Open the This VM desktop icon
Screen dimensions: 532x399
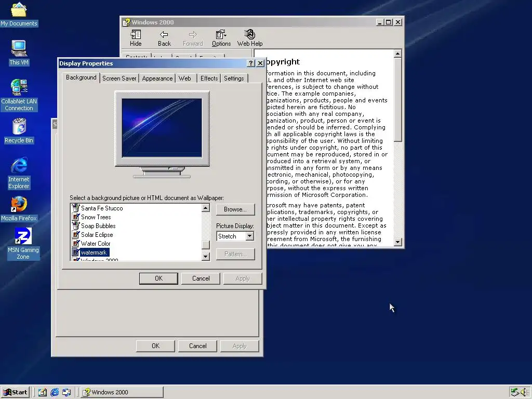19,52
